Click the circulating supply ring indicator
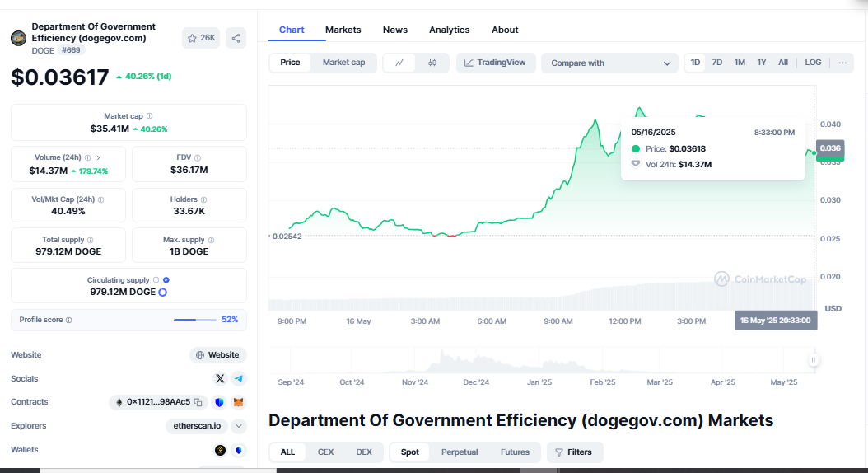Screen dimensions: 868x473 pos(163,292)
